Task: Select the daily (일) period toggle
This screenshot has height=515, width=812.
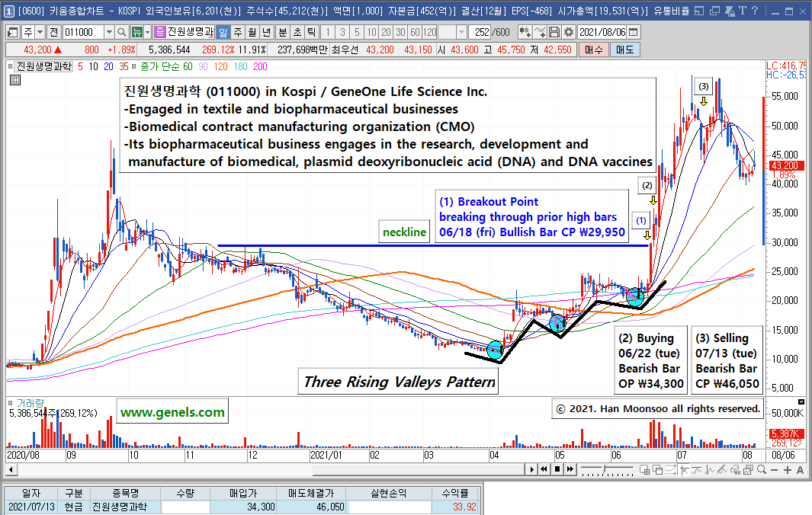Action: (223, 32)
